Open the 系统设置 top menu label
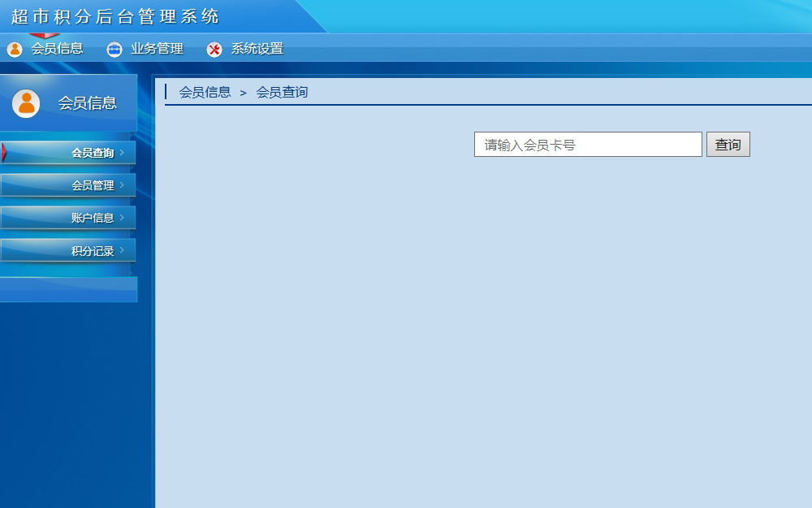The height and width of the screenshot is (508, 812). [x=257, y=49]
